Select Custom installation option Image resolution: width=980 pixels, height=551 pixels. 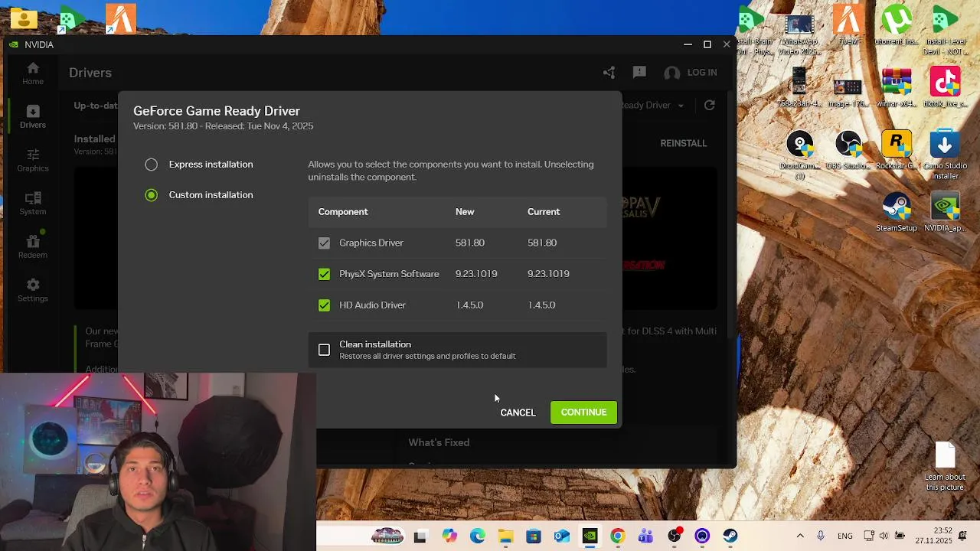(x=199, y=195)
